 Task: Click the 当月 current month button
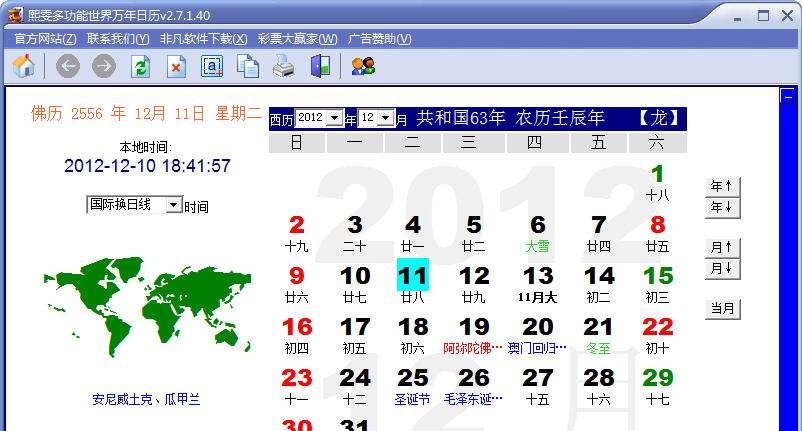pos(722,308)
